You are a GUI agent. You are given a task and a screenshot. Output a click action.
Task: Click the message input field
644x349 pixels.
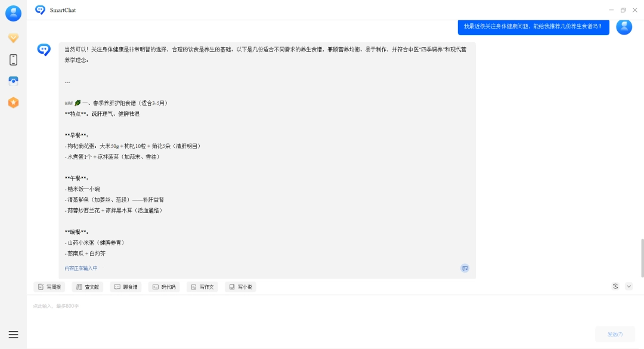(x=239, y=306)
